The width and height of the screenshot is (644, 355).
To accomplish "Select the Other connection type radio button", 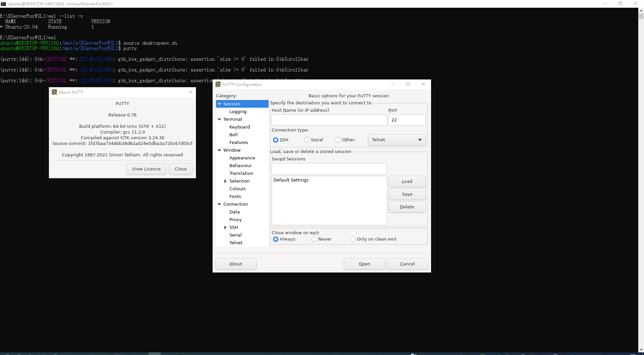I will [338, 140].
